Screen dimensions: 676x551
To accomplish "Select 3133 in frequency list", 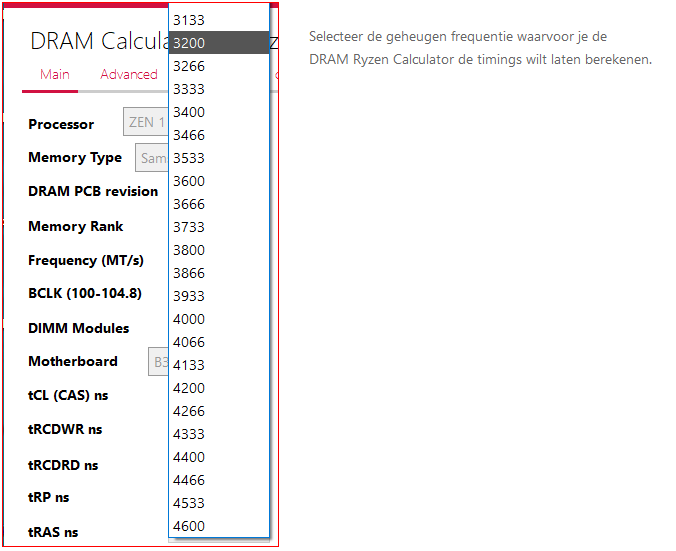I will click(x=219, y=20).
